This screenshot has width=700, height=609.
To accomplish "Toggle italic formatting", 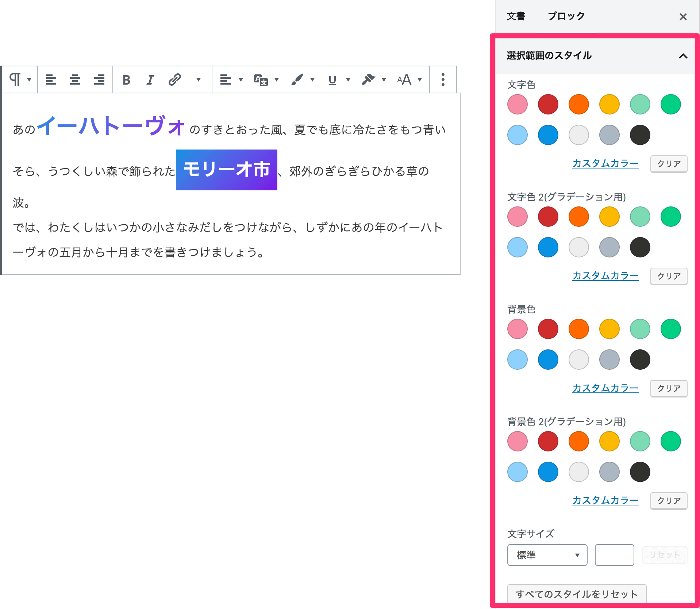I will tap(150, 79).
